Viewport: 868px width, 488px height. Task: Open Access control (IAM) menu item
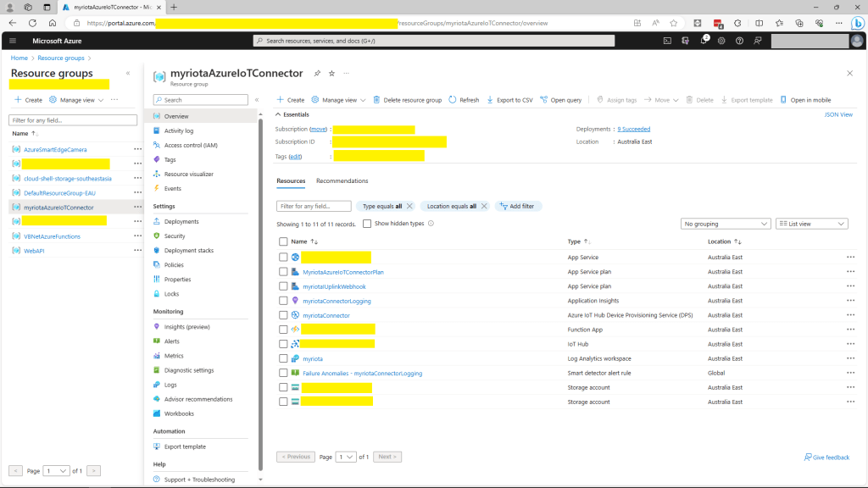tap(191, 145)
